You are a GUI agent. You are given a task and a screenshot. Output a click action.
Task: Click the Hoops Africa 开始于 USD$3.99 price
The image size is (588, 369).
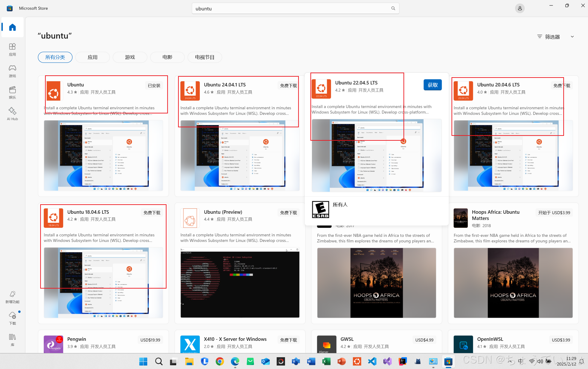tap(554, 213)
